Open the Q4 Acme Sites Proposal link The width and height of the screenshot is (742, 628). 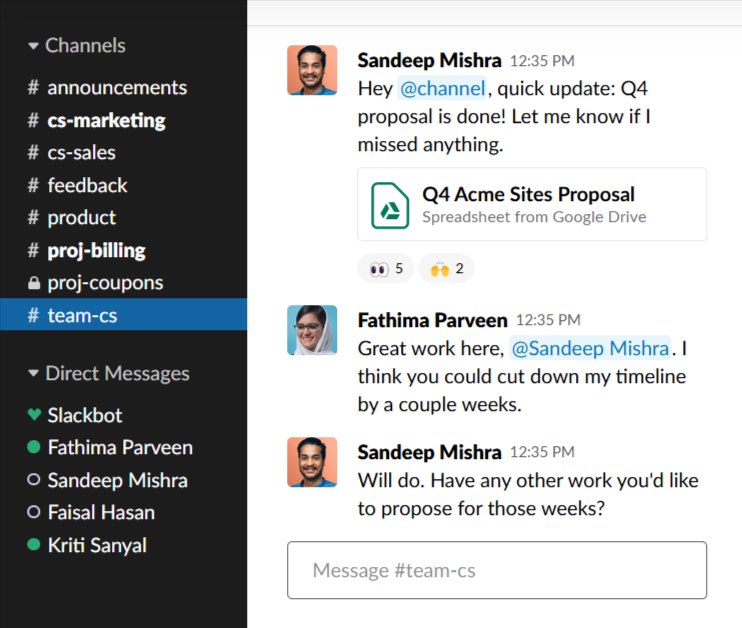[x=528, y=194]
